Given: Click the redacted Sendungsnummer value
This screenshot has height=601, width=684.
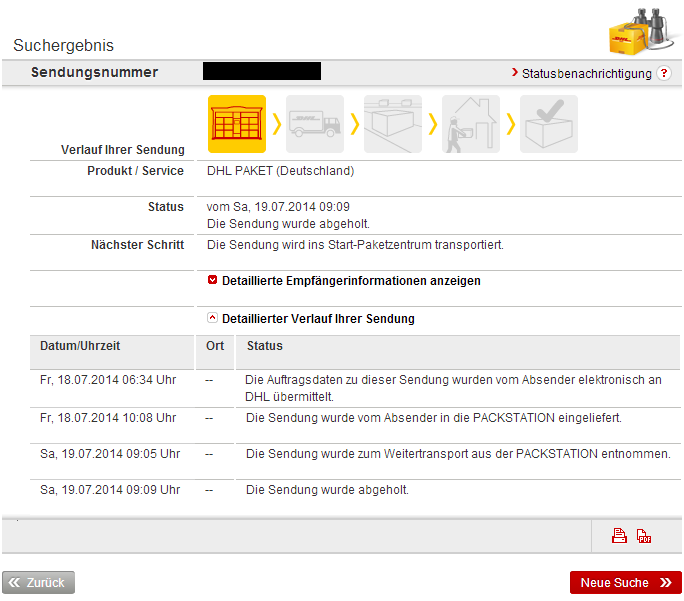Looking at the screenshot, I should [261, 71].
